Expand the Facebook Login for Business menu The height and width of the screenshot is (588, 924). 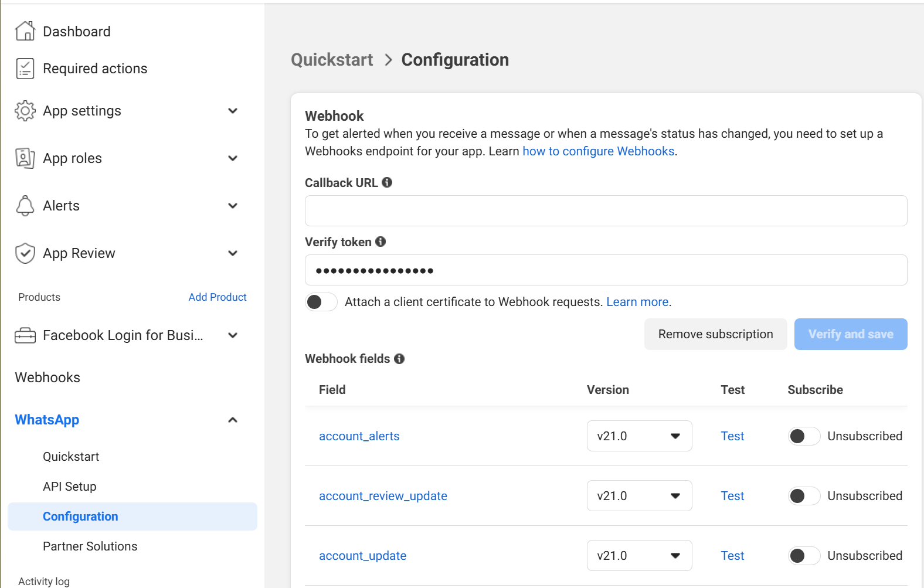tap(233, 335)
